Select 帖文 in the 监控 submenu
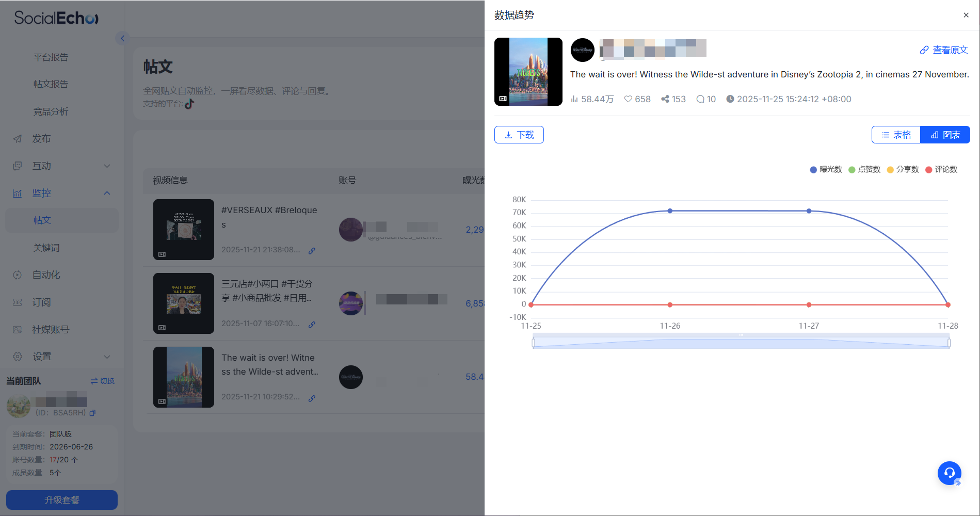 point(62,220)
